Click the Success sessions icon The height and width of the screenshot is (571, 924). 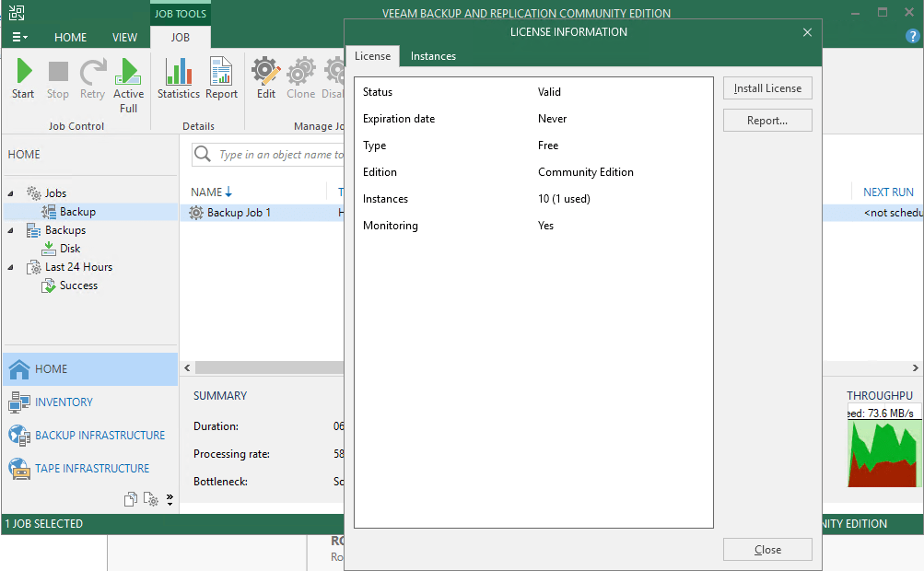point(48,285)
